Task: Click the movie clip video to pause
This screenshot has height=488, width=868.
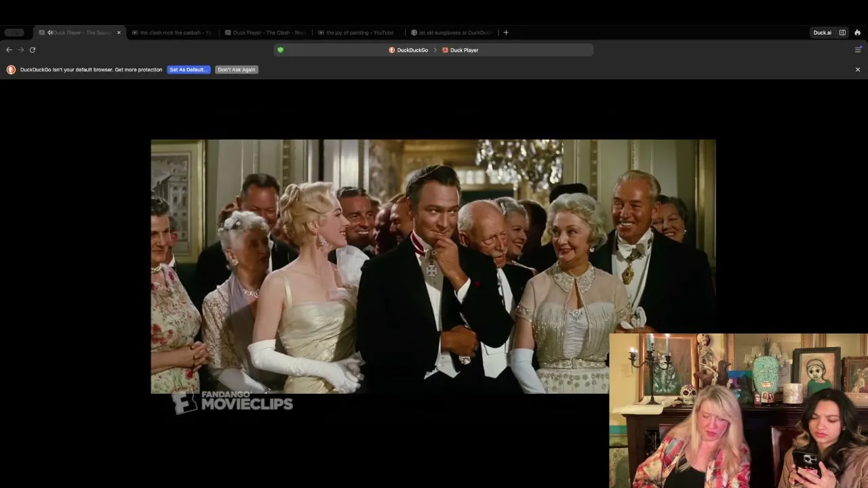Action: pos(433,266)
